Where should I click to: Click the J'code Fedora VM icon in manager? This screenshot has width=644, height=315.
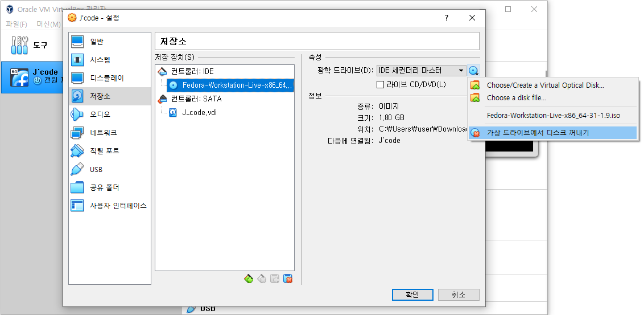click(x=19, y=77)
